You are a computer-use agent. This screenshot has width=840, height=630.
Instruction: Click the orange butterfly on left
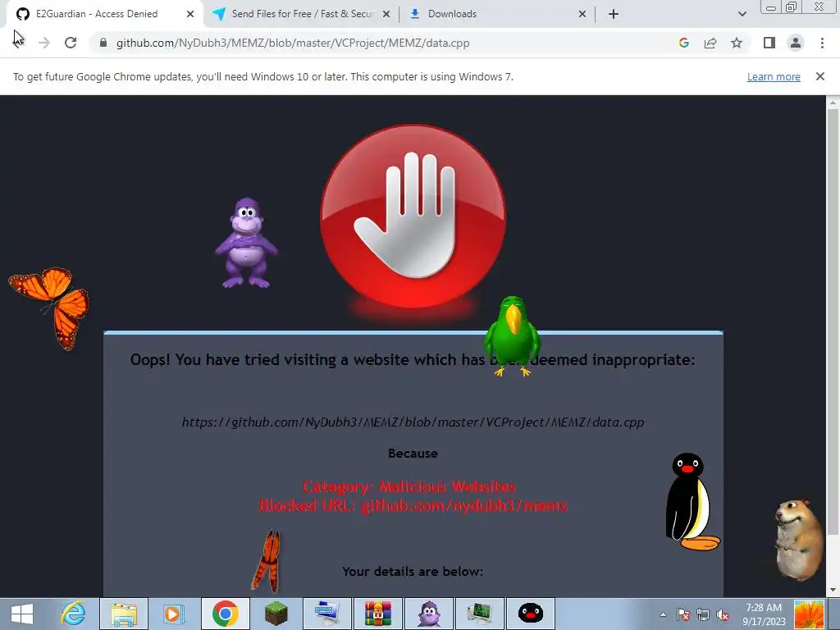[50, 308]
